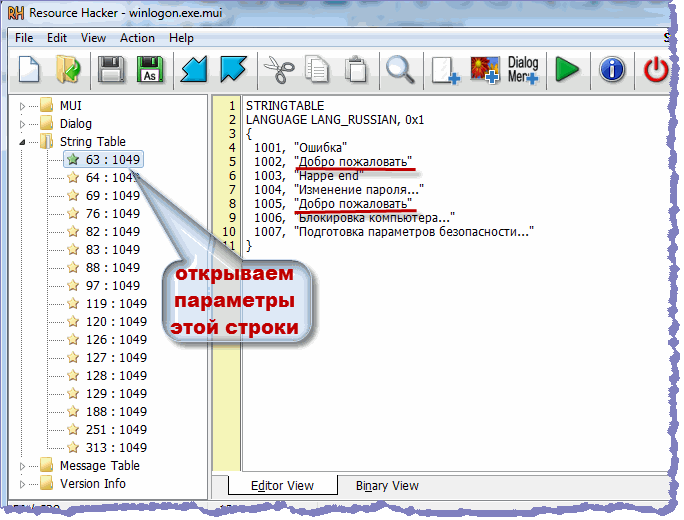Click the "Happe end" string
Viewport: 684px width, 520px height.
click(x=328, y=176)
